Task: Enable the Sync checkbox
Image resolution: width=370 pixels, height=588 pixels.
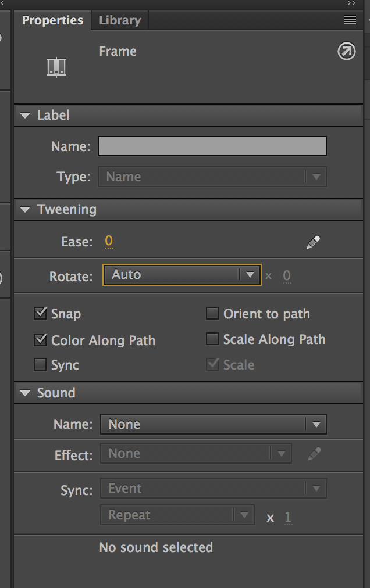Action: (x=41, y=365)
